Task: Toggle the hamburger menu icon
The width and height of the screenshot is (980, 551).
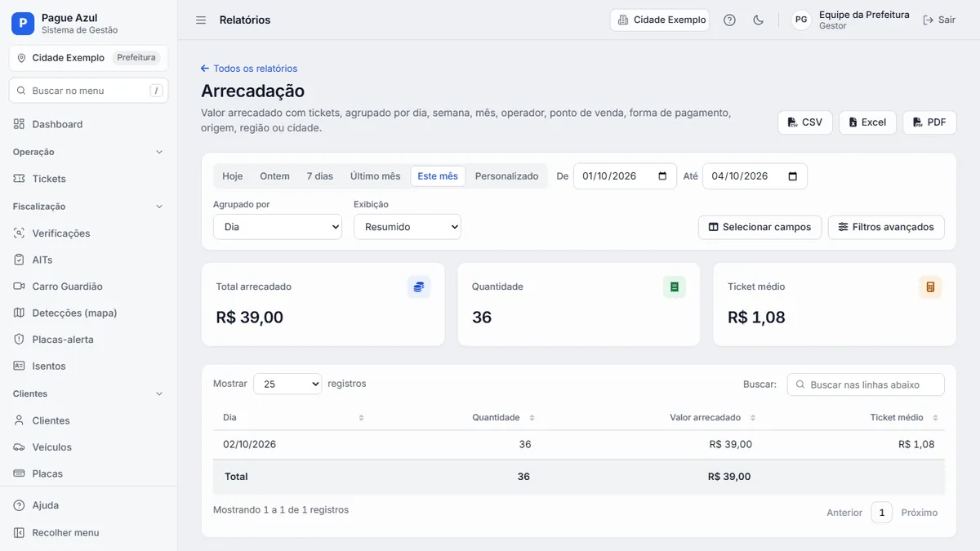Action: pyautogui.click(x=201, y=20)
